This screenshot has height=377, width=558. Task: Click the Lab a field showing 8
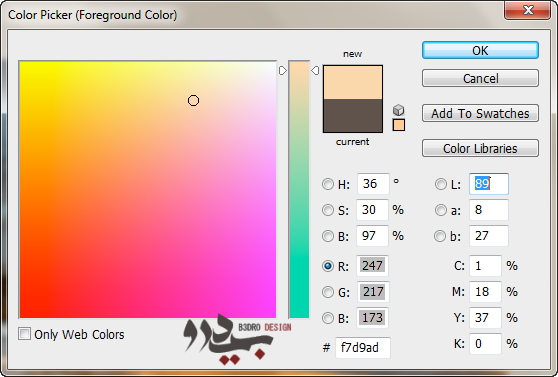(489, 210)
